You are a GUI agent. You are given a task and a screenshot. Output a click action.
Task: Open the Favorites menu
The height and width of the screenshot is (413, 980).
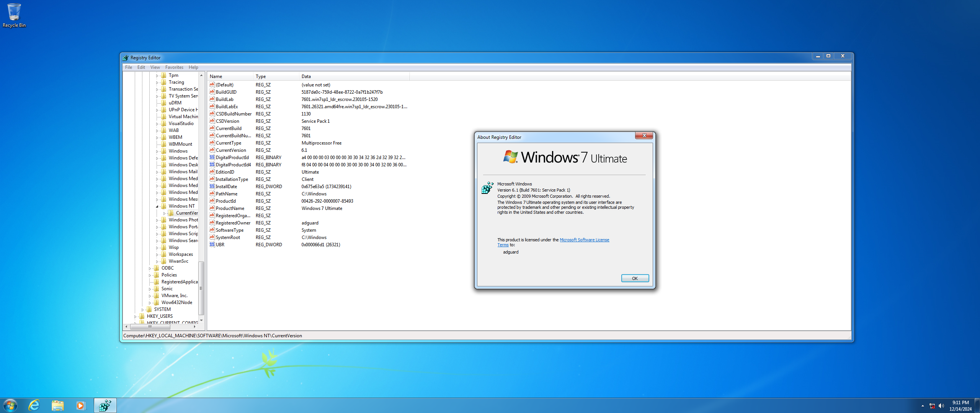174,67
